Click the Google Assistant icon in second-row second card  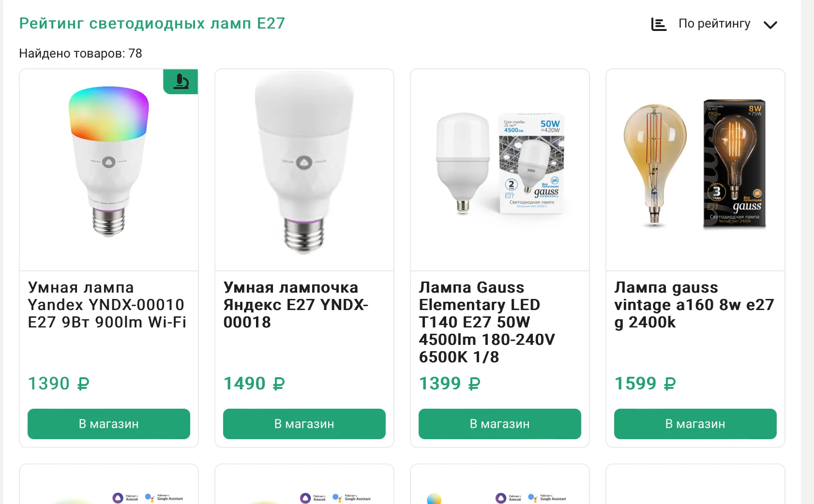point(337,497)
